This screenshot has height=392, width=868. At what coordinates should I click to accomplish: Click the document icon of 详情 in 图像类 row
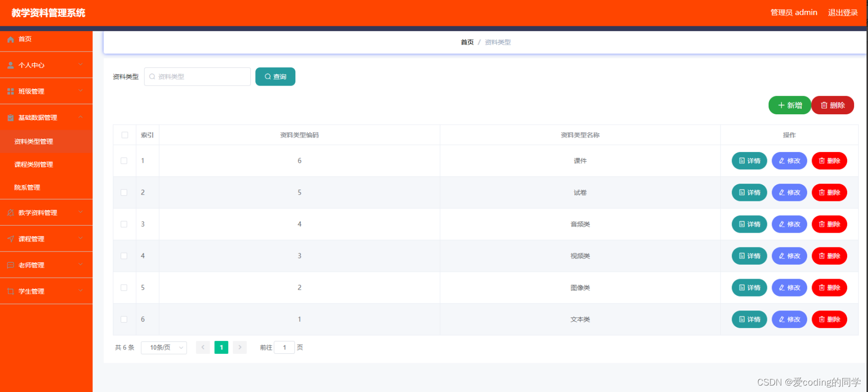742,288
